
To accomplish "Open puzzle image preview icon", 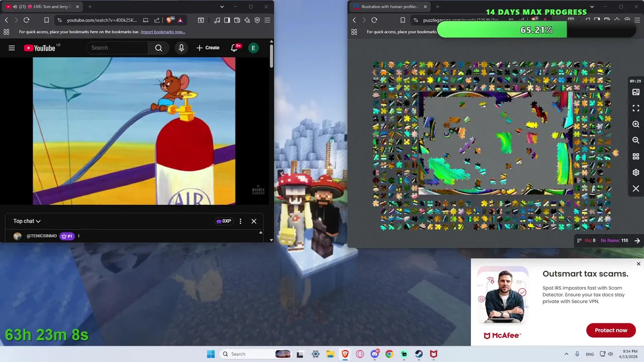I will point(636,92).
